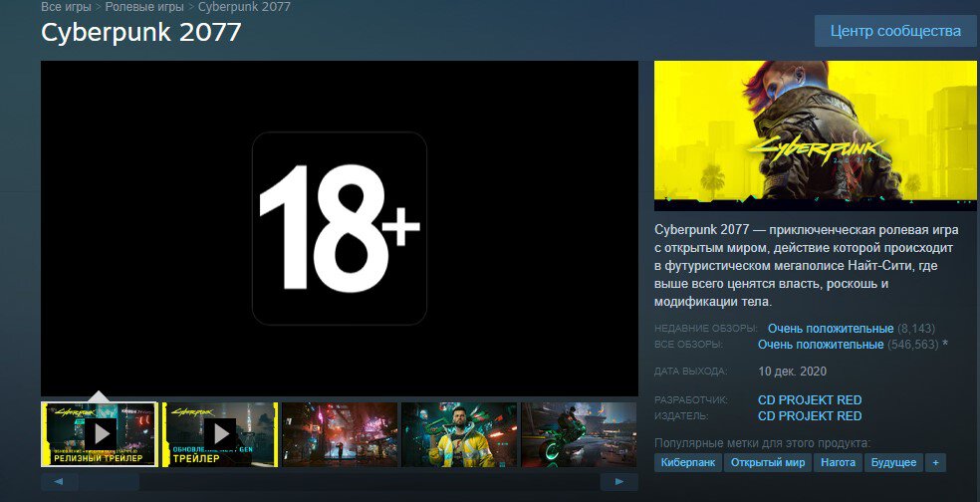The image size is (980, 502).
Task: Select the man in yellow jacket screenshot
Action: click(x=459, y=434)
